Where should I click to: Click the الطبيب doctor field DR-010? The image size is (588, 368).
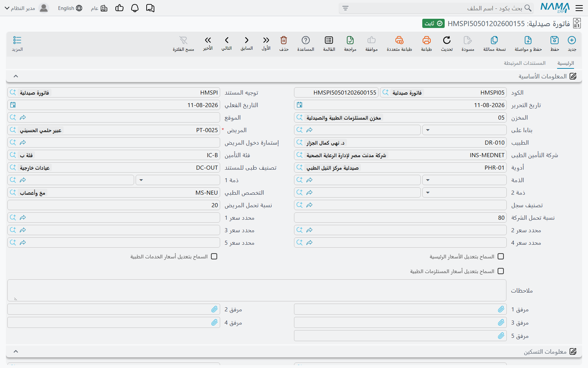[x=401, y=142]
